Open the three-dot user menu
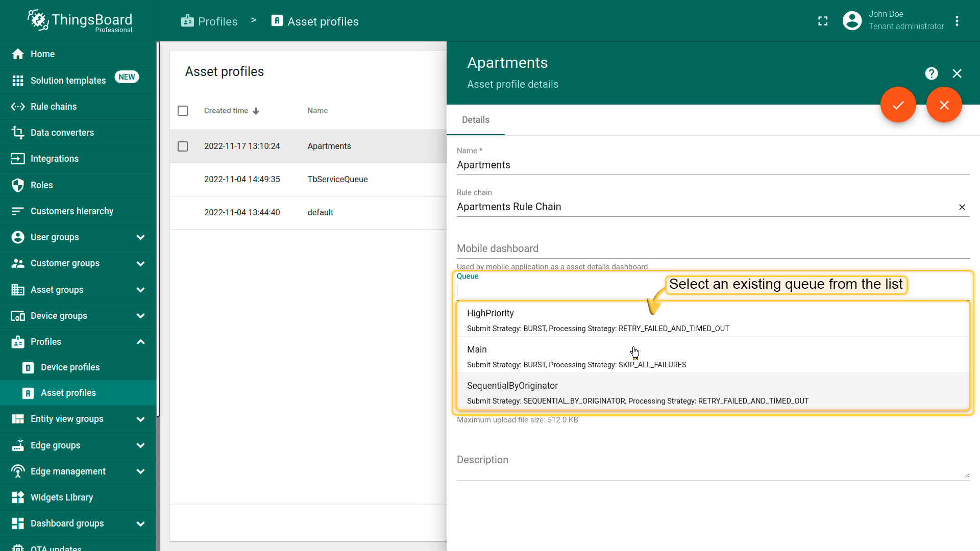Image resolution: width=980 pixels, height=551 pixels. (x=957, y=21)
